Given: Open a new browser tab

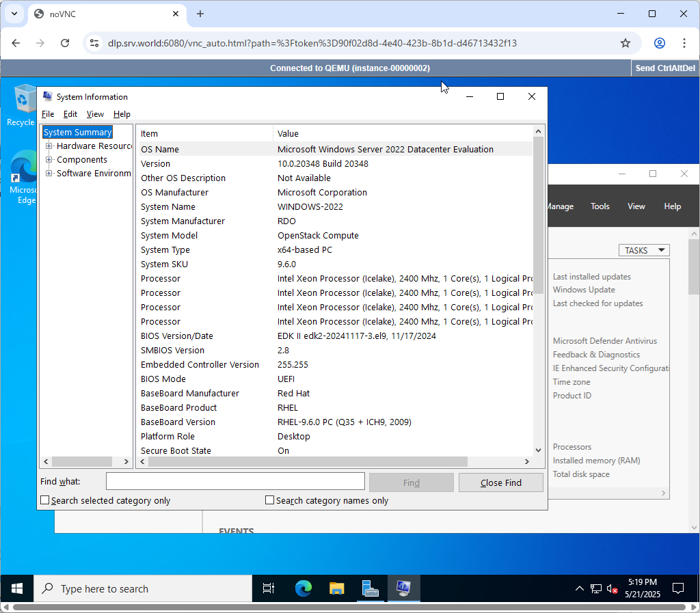Looking at the screenshot, I should click(200, 14).
